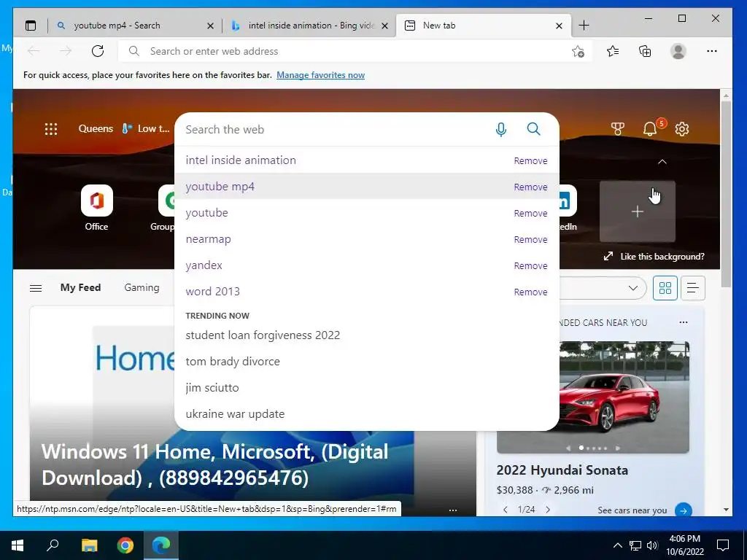747x560 pixels.
Task: Open the feed hamburger menu
Action: coord(36,288)
